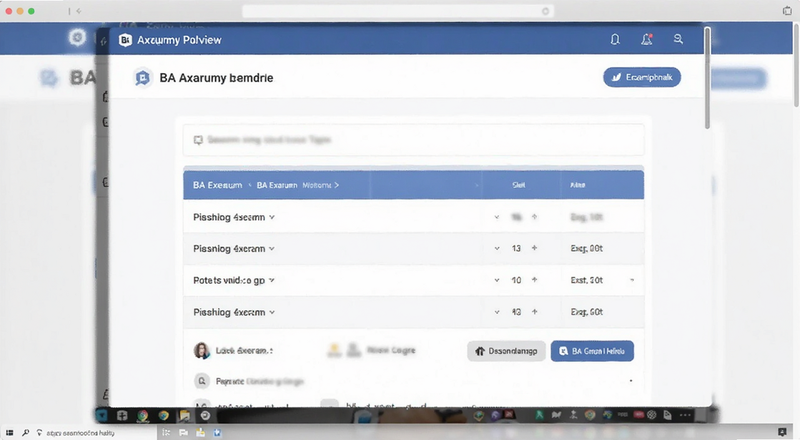
Task: Click the Exg, 00t cell
Action: pyautogui.click(x=586, y=249)
